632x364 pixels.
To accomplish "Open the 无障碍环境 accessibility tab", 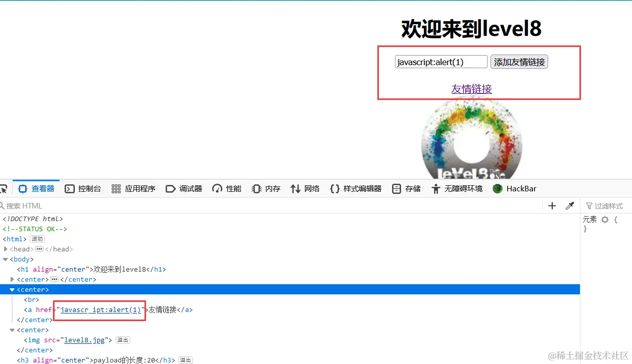I will tap(457, 189).
